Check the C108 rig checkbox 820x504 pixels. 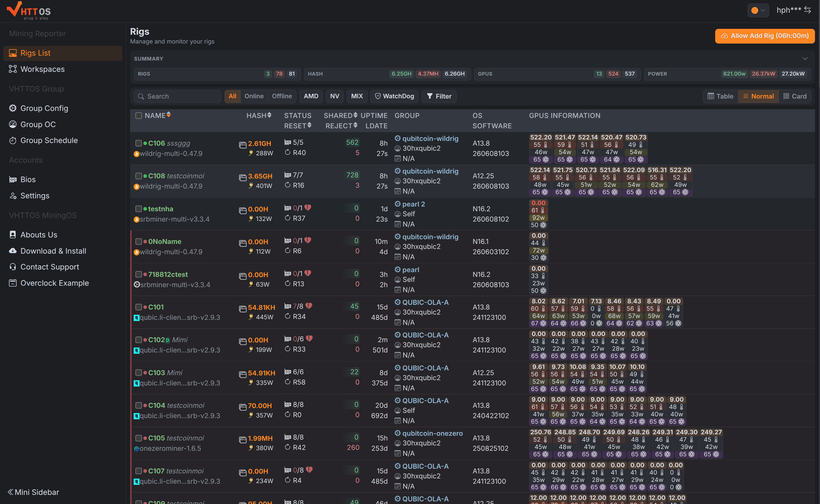[x=138, y=176]
